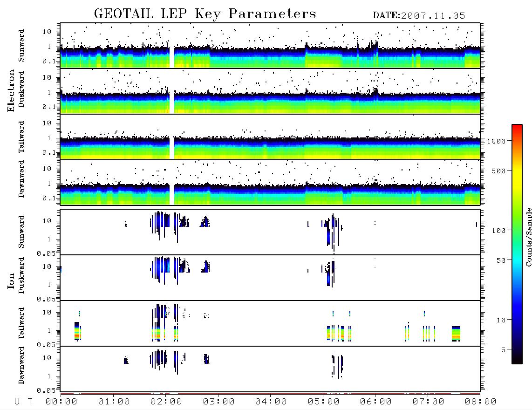Screen dimensions: 532x410
Task: Select the Electron "Duskward" panel label
Action: [21, 89]
